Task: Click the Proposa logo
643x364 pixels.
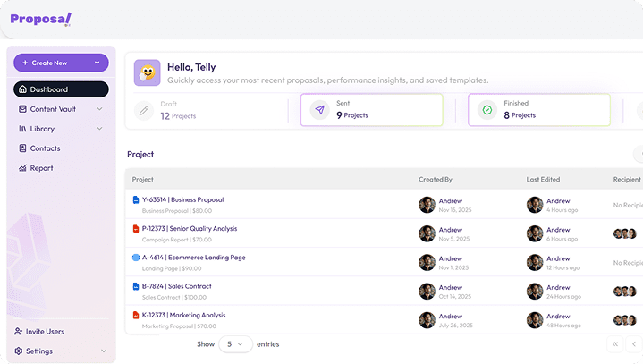Action: [40, 19]
